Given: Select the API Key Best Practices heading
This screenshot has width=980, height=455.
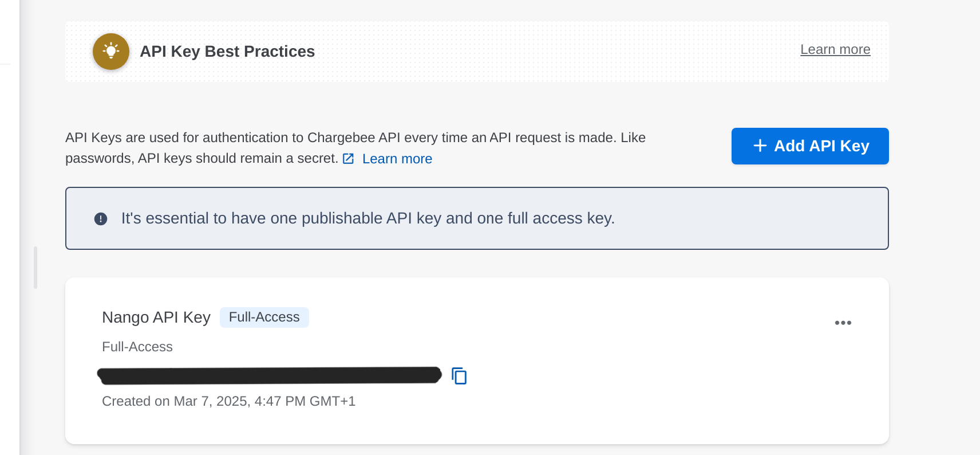Looking at the screenshot, I should pyautogui.click(x=227, y=52).
